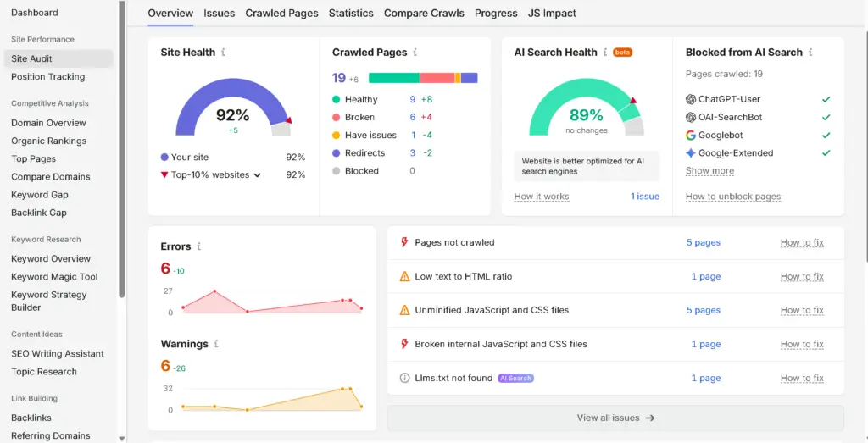Open Domain Overview in the sidebar

click(48, 123)
